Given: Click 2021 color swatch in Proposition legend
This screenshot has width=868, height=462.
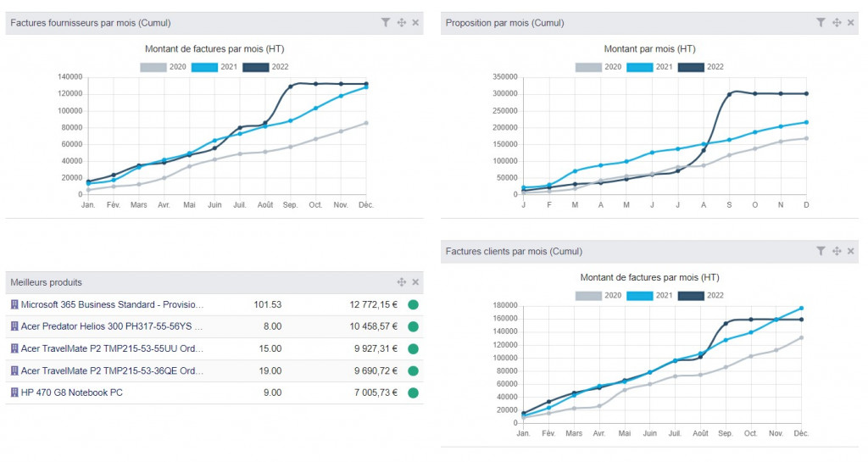Looking at the screenshot, I should (x=639, y=67).
